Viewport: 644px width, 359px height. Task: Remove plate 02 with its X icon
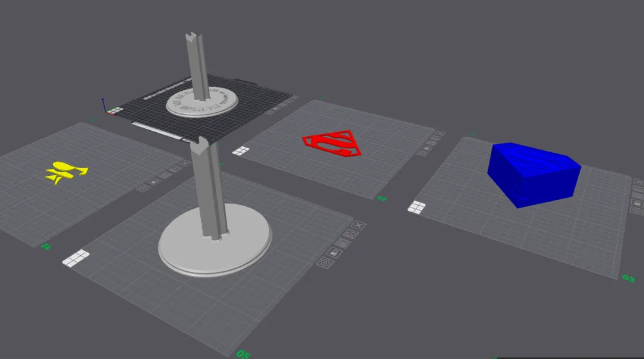pyautogui.click(x=440, y=133)
